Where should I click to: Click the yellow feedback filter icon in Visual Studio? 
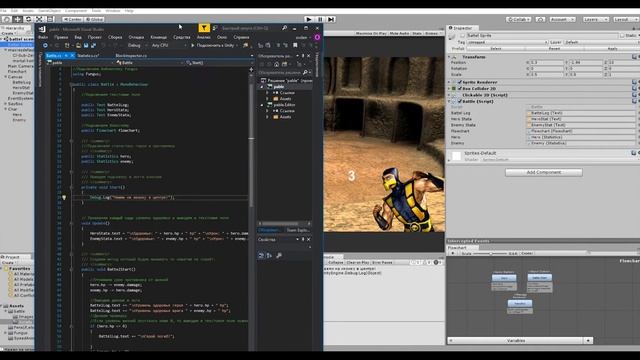tap(204, 28)
